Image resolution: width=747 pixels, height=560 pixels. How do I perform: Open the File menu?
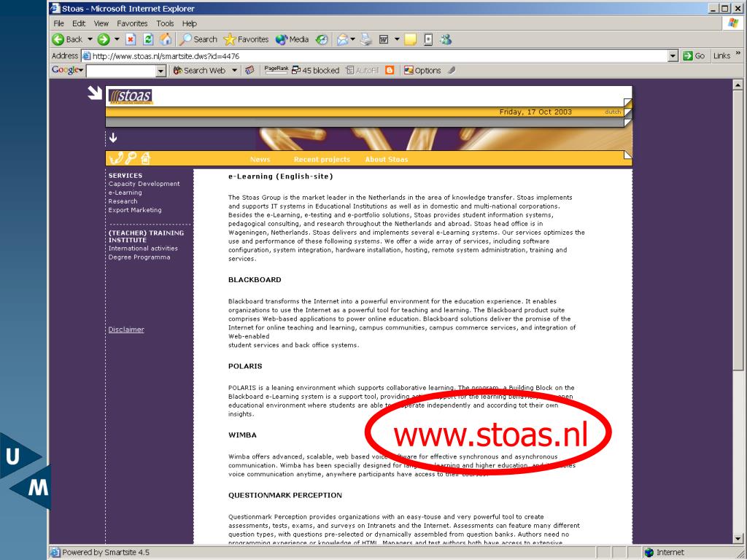tap(58, 23)
